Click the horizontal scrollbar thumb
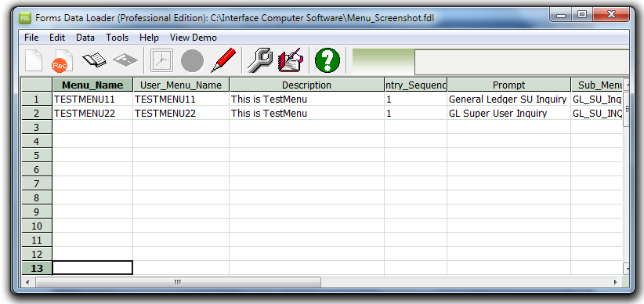This screenshot has width=644, height=304. [x=178, y=282]
